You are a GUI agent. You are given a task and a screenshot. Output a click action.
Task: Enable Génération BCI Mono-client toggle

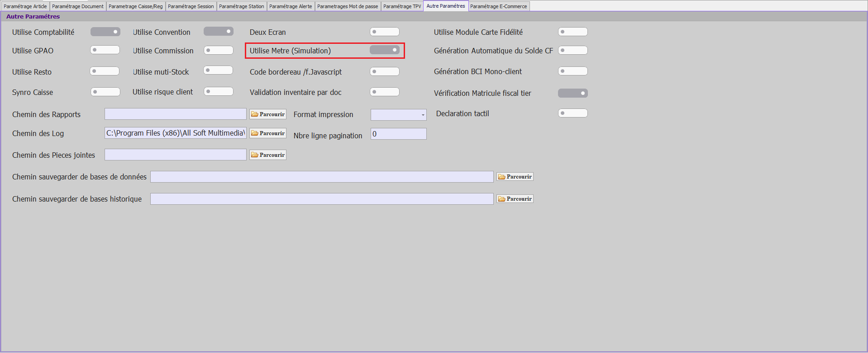click(573, 71)
